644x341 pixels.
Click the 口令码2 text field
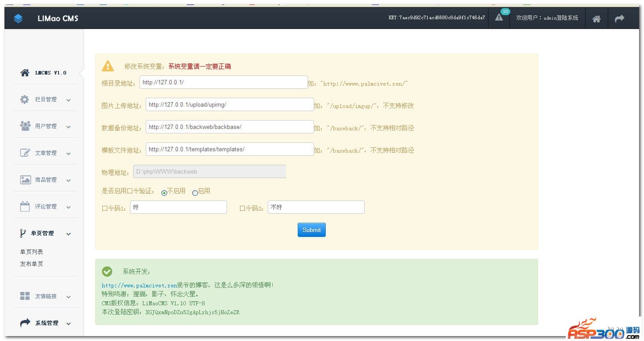[316, 207]
